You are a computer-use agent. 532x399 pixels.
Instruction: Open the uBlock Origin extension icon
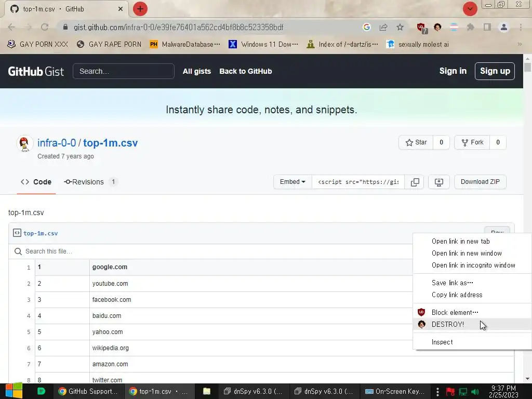(422, 28)
